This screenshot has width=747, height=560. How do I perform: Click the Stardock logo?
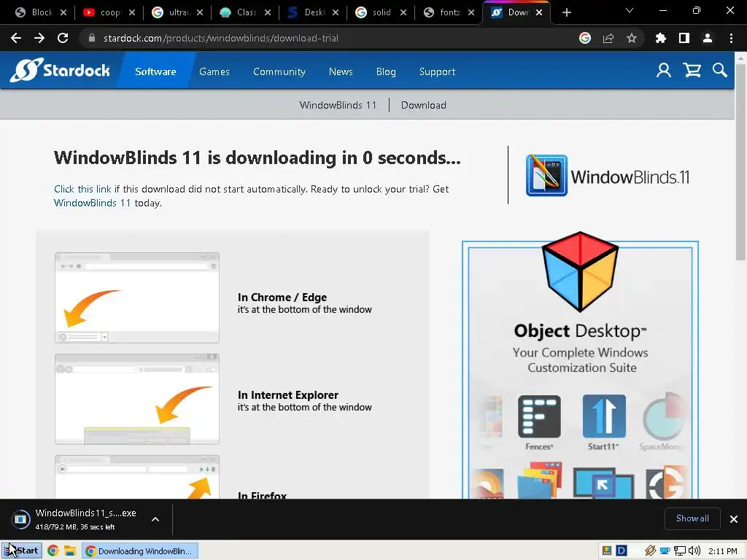coord(60,71)
